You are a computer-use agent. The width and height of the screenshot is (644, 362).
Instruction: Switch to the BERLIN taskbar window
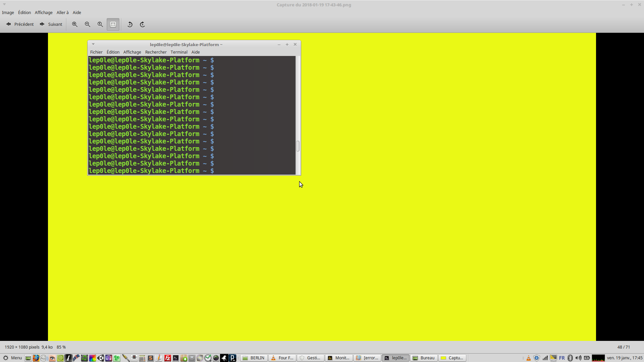point(254,358)
